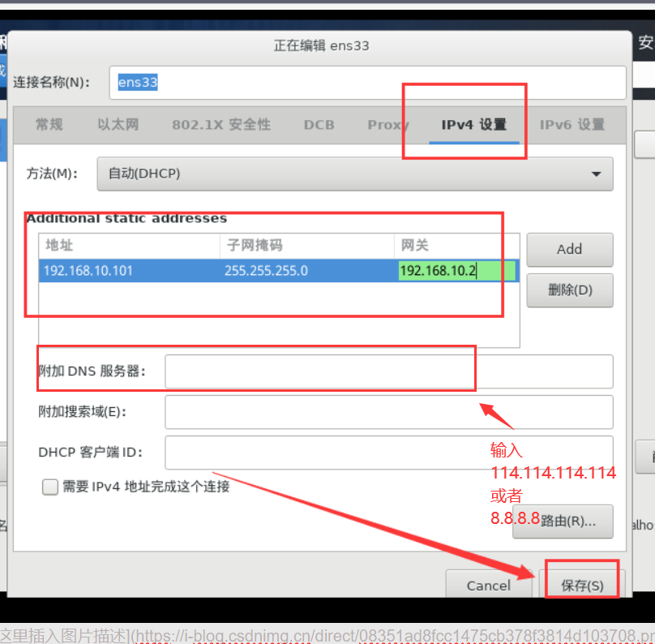This screenshot has height=644, width=655.
Task: Click the 地址 column header
Action: coord(129,246)
